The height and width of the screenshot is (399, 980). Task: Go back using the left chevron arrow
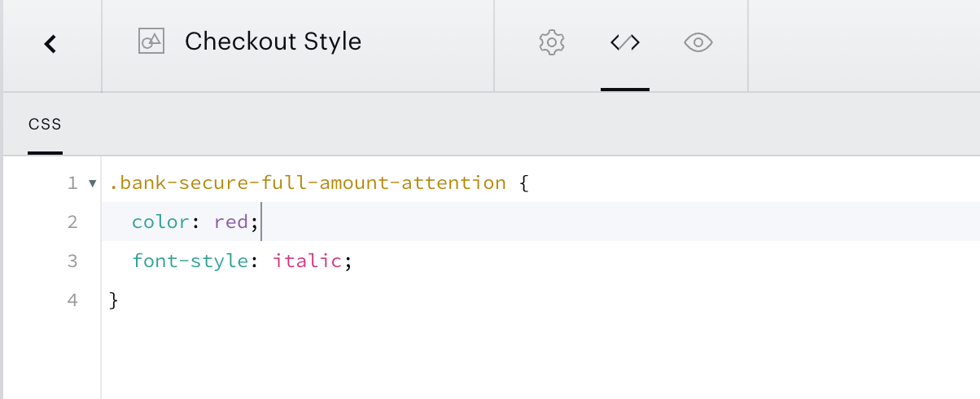pyautogui.click(x=50, y=44)
